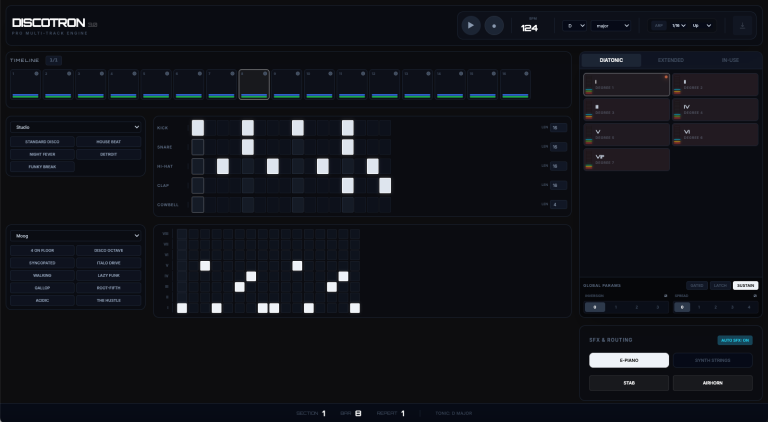768x422 pixels.
Task: Set Inversion to 2
Action: click(637, 307)
